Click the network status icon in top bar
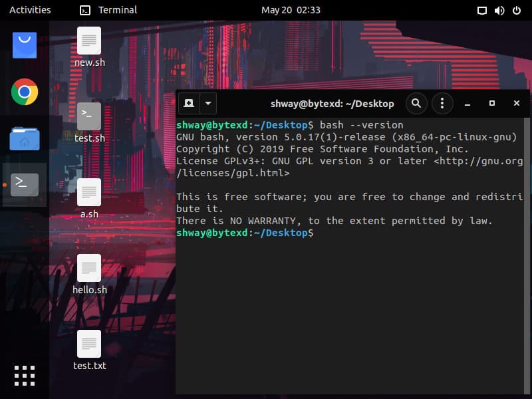The height and width of the screenshot is (399, 532). point(481,11)
